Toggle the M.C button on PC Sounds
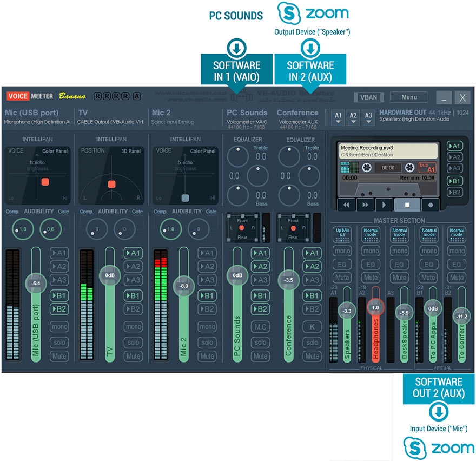Screen dimensions: 476x461 point(261,327)
